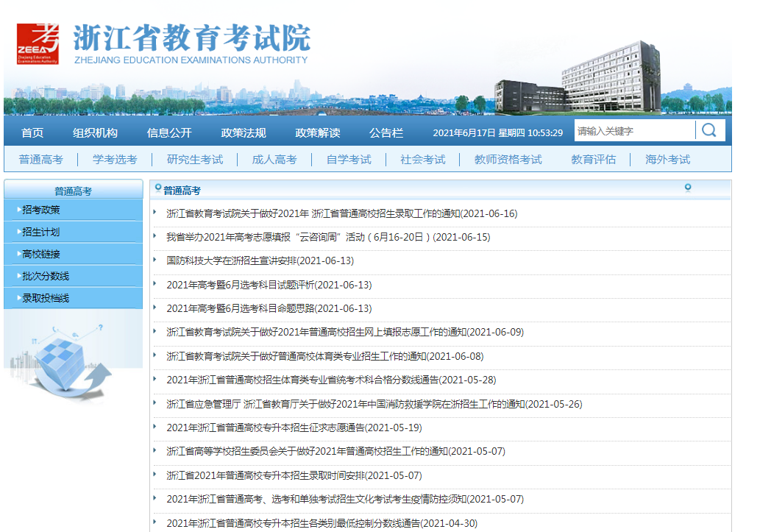Click the search magnifying glass icon
Viewport: 760px width, 532px height.
[708, 130]
